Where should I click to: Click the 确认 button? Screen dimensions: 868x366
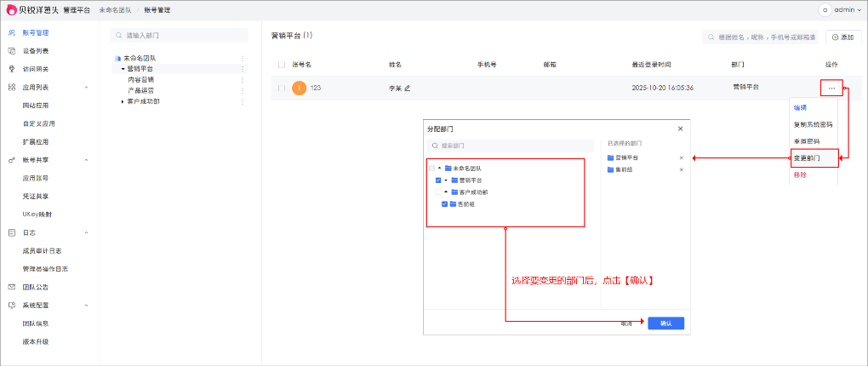pos(665,323)
